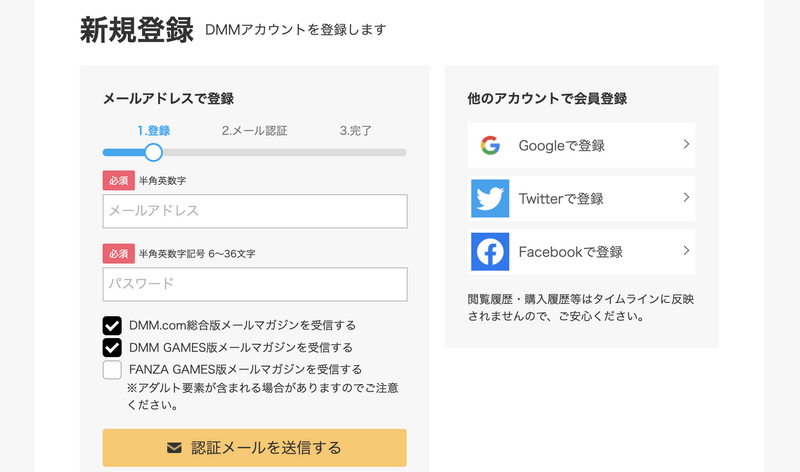Click the Twitter bird icon
This screenshot has height=472, width=800.
pyautogui.click(x=490, y=198)
